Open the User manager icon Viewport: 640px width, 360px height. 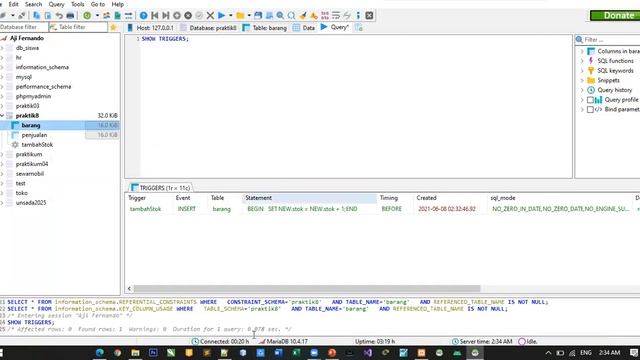[107, 16]
